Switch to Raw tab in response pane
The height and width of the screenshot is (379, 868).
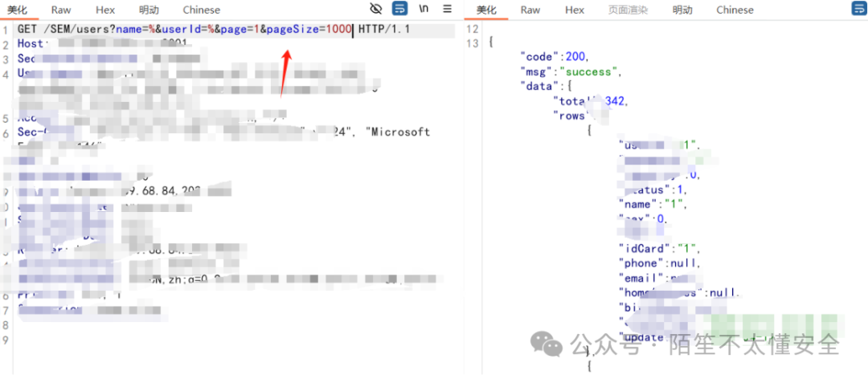pos(530,10)
